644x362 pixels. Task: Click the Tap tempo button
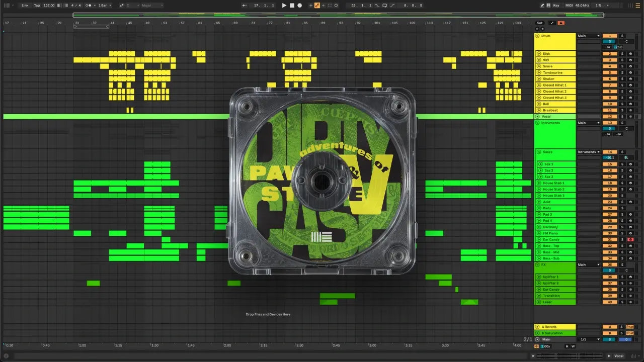(37, 6)
